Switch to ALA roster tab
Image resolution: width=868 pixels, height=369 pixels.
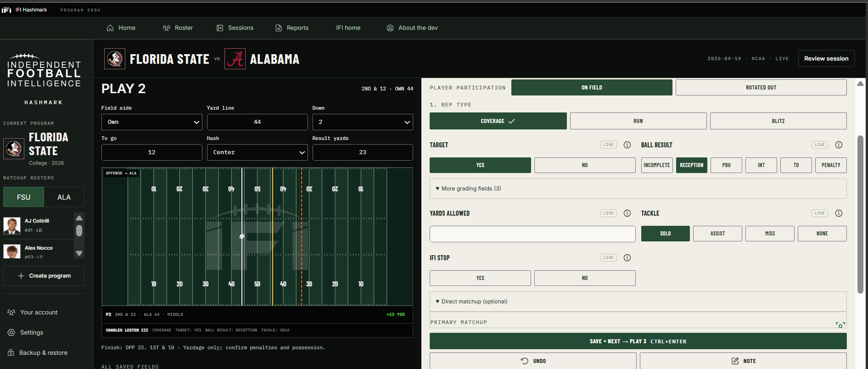[x=64, y=197]
